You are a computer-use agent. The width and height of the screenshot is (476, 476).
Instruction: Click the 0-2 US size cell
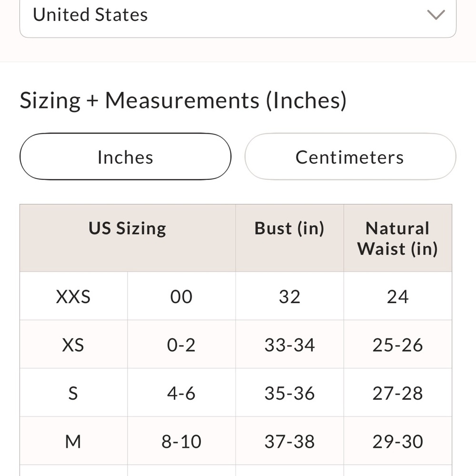pos(181,344)
